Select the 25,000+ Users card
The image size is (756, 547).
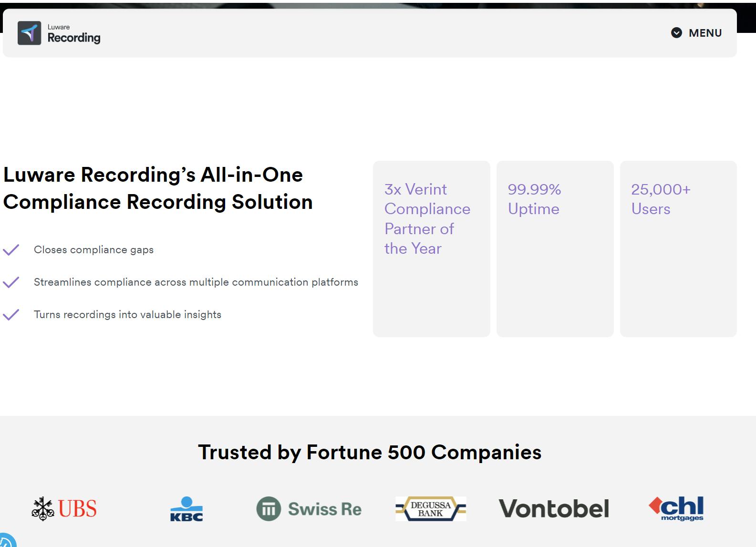(x=678, y=248)
